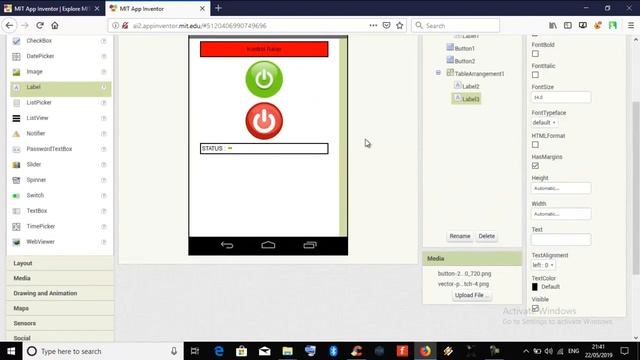The width and height of the screenshot is (640, 360).
Task: Expand the Maps palette section
Action: click(x=60, y=308)
